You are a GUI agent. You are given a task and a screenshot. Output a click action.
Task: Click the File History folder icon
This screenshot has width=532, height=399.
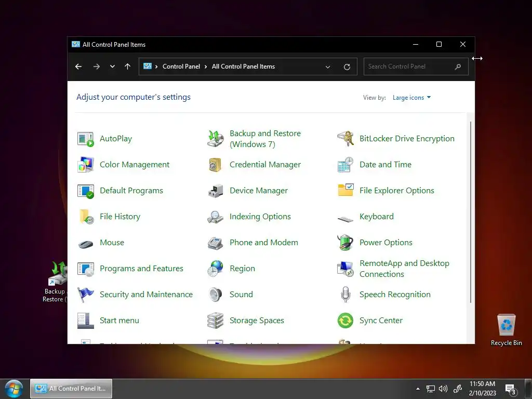pyautogui.click(x=86, y=217)
